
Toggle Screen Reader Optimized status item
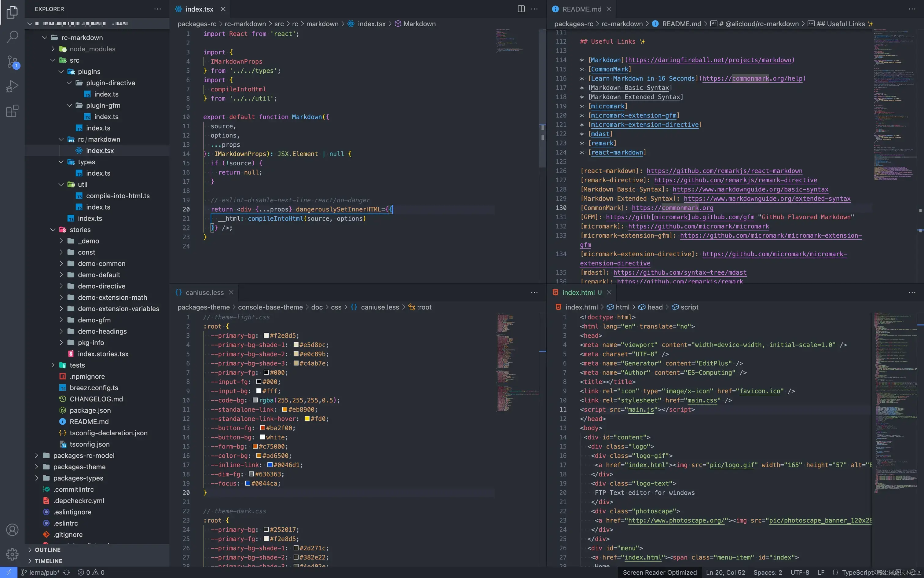[659, 572]
